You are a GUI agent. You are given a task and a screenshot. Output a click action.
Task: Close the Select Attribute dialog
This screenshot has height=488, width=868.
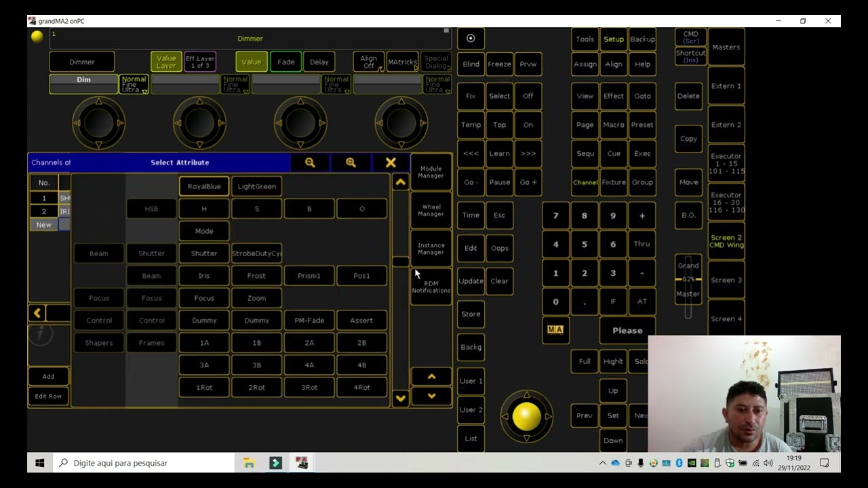(391, 163)
